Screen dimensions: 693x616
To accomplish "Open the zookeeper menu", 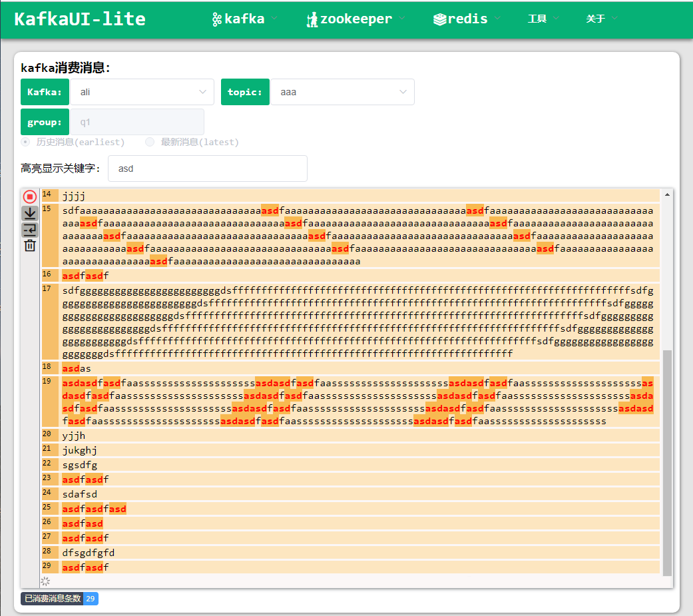I will point(356,19).
